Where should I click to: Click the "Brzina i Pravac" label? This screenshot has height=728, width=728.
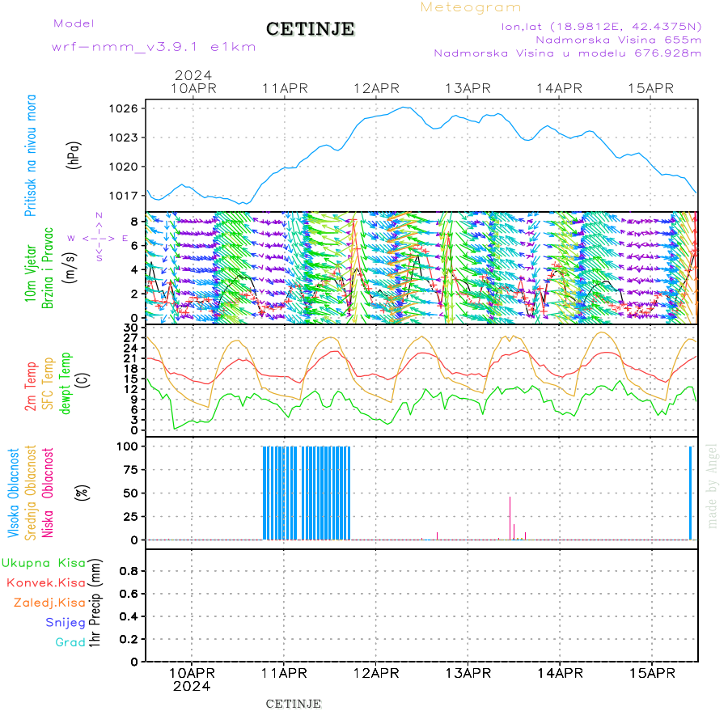(x=48, y=269)
